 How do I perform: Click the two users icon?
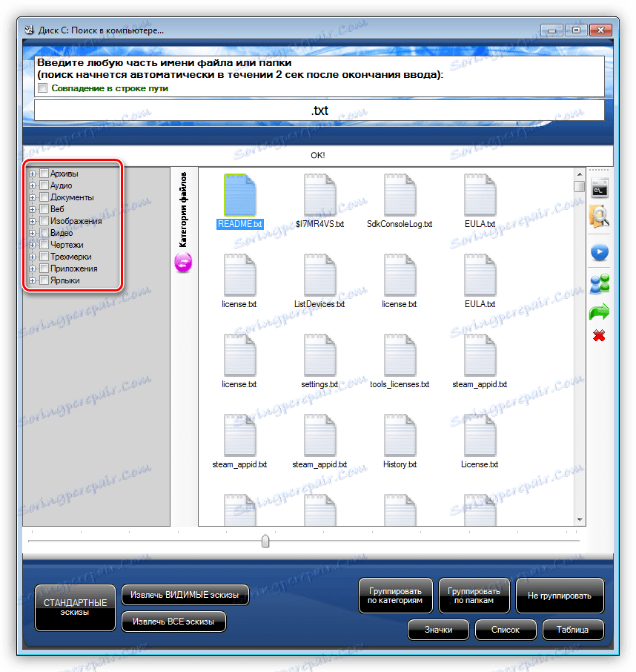[600, 284]
